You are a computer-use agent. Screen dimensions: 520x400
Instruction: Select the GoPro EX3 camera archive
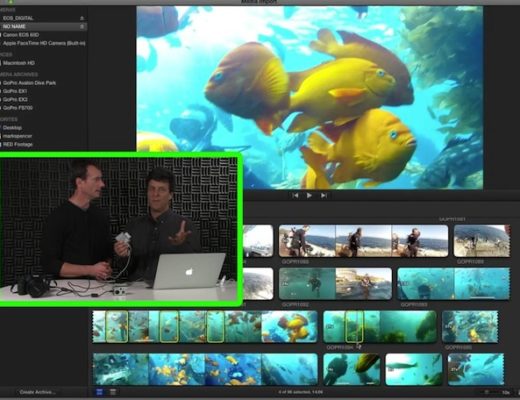pos(15,99)
